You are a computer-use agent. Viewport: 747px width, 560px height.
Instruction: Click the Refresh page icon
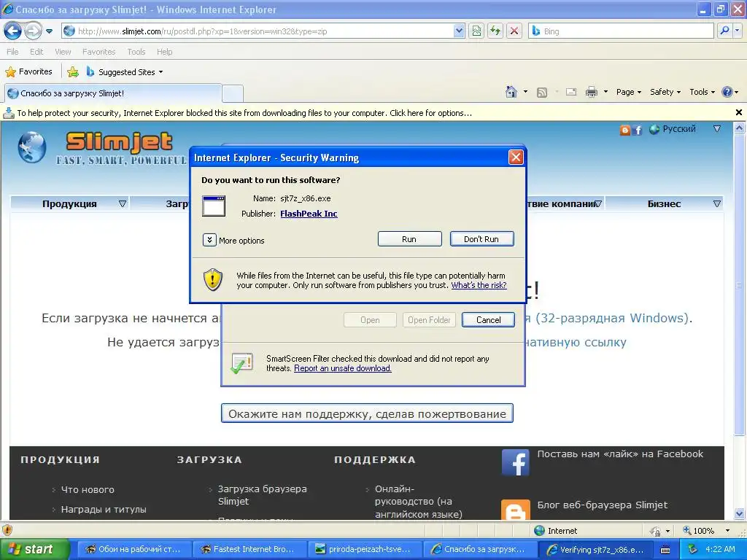pyautogui.click(x=495, y=31)
